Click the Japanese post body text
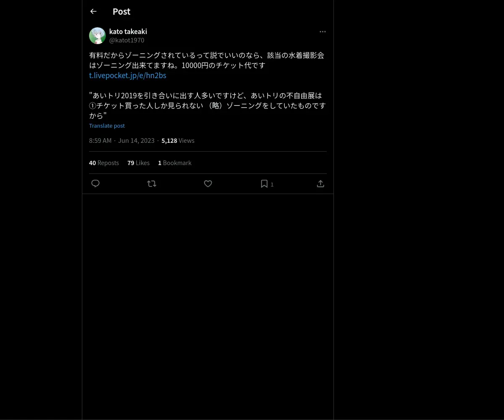 point(207,85)
